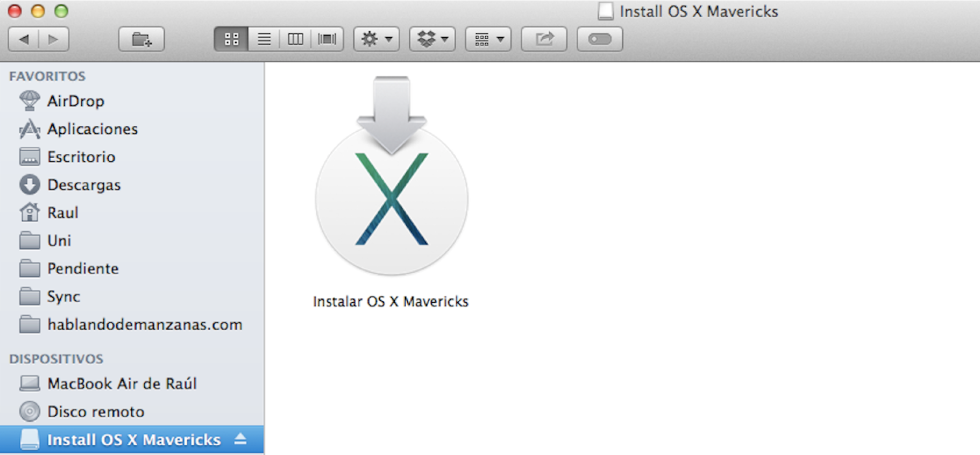Select the Pendiente folder in sidebar

[x=132, y=268]
